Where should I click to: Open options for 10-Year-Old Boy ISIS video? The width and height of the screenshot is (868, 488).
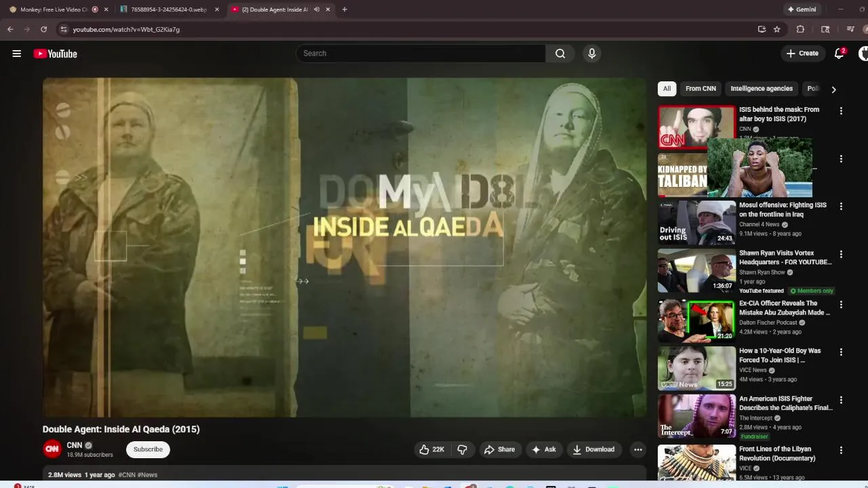click(841, 352)
